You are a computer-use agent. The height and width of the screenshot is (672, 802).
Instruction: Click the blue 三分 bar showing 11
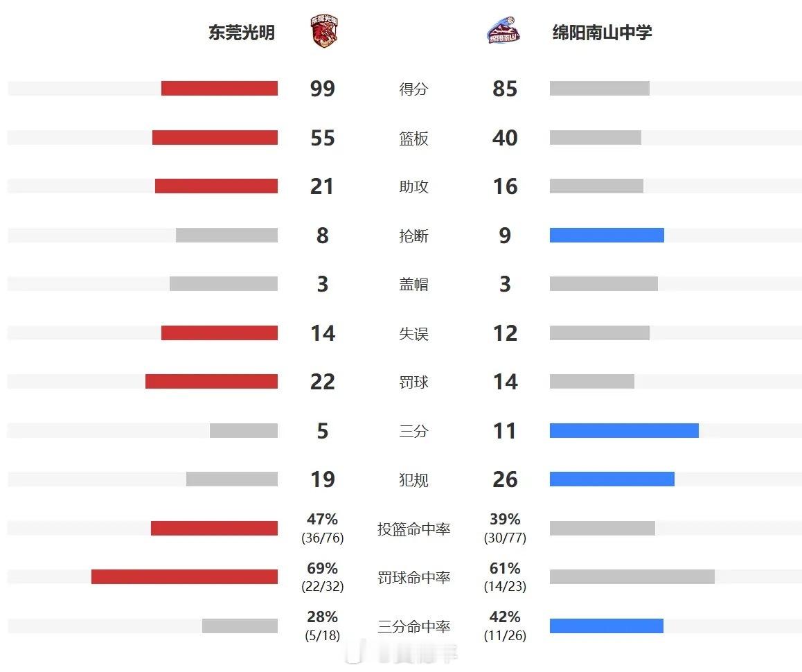(x=624, y=430)
